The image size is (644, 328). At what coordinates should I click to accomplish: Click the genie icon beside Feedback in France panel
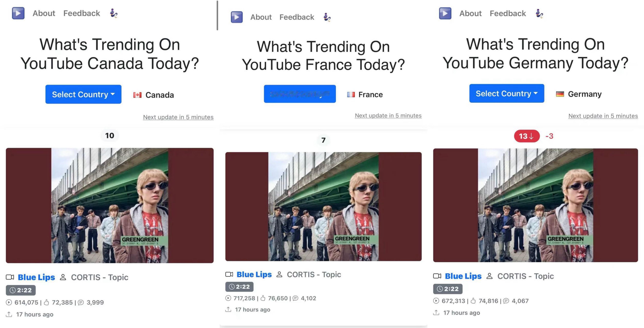point(327,17)
